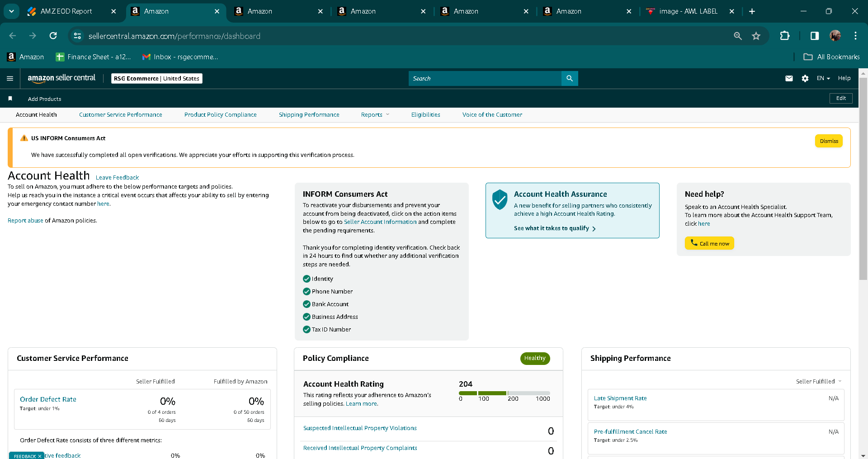The height and width of the screenshot is (459, 868).
Task: Open the Voice of the Customer tab
Action: [x=492, y=115]
